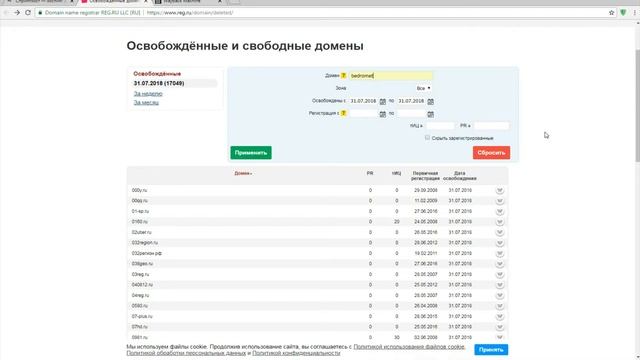
Task: Click the PR minimum value field
Action: click(x=491, y=126)
